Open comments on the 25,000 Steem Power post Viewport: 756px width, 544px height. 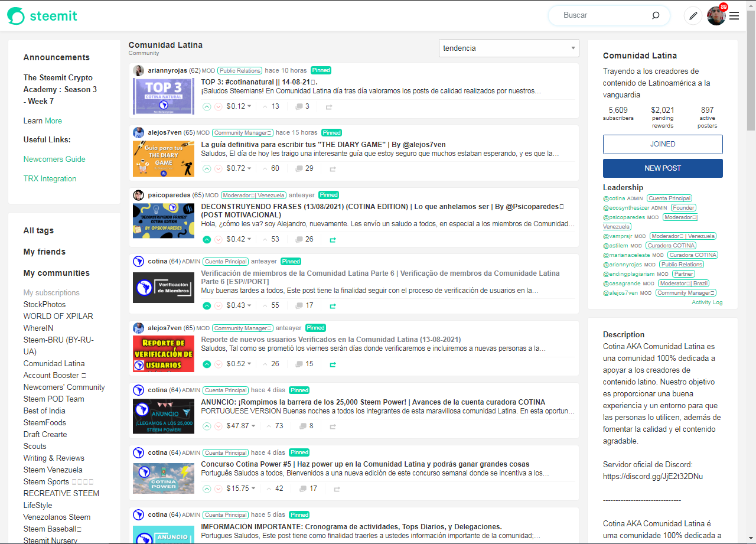click(x=307, y=426)
